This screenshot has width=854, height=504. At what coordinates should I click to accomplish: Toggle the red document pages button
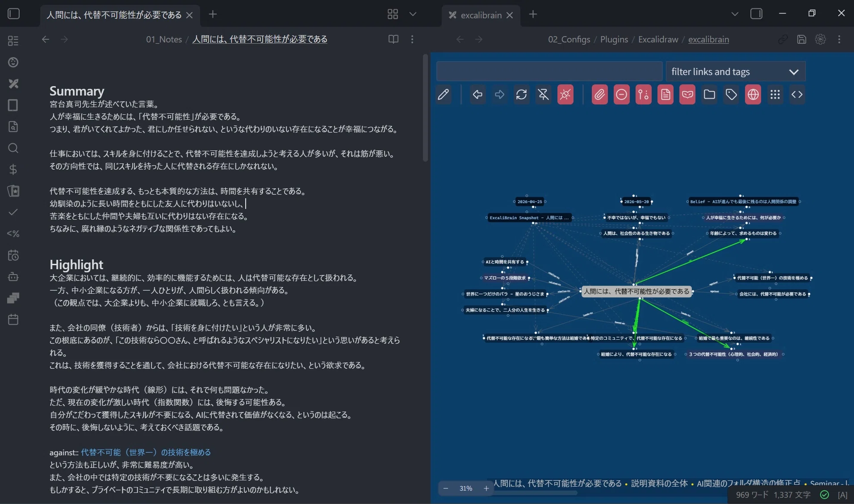coord(666,95)
